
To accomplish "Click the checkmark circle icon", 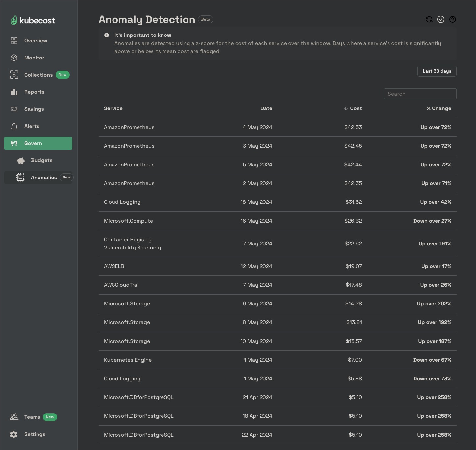I will (441, 19).
